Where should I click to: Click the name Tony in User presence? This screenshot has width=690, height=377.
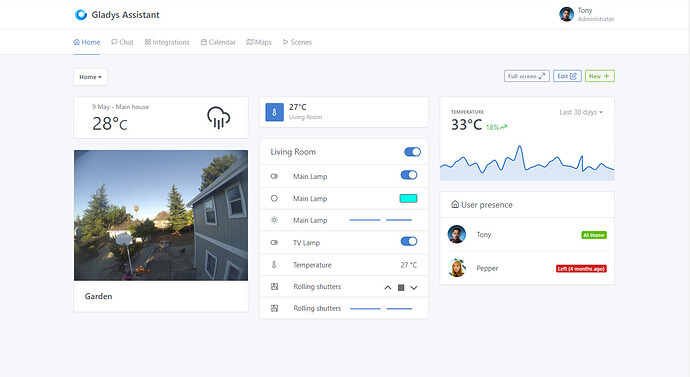(484, 234)
